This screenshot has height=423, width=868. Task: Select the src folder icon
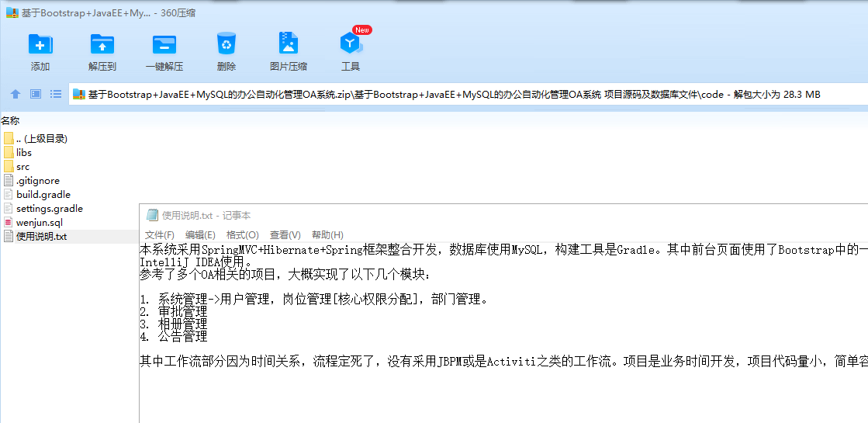point(9,167)
